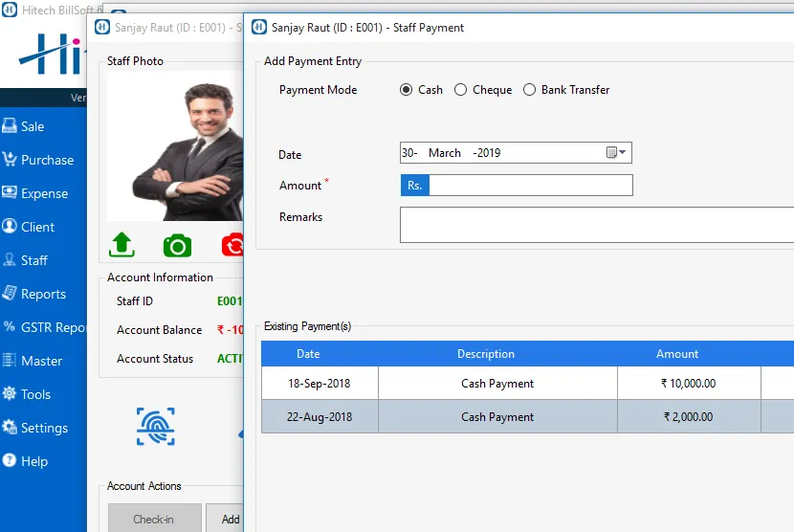Click the green camera capture icon
Image resolution: width=794 pixels, height=532 pixels.
[177, 246]
